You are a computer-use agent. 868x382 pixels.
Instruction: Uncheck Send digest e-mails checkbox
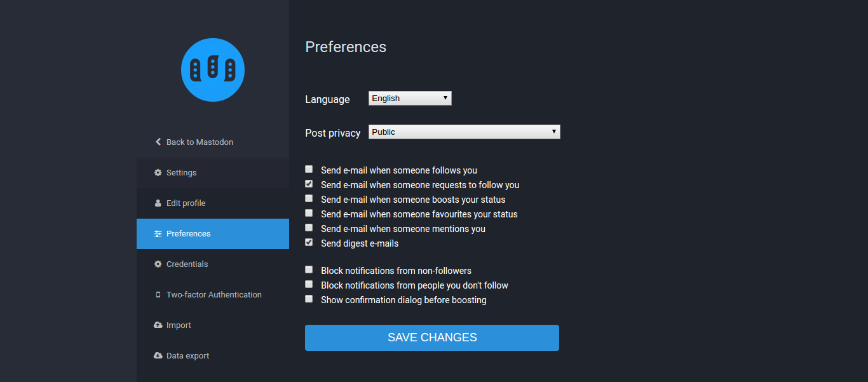pyautogui.click(x=309, y=242)
